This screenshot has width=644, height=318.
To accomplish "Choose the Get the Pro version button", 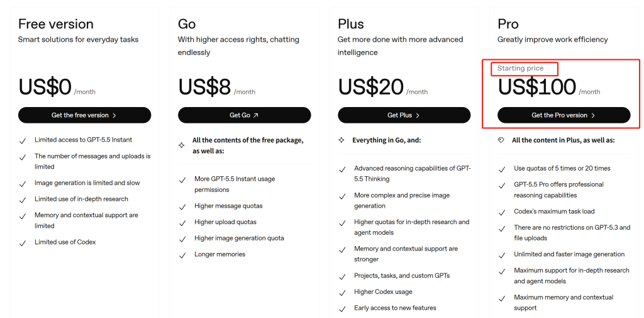I will coord(564,115).
